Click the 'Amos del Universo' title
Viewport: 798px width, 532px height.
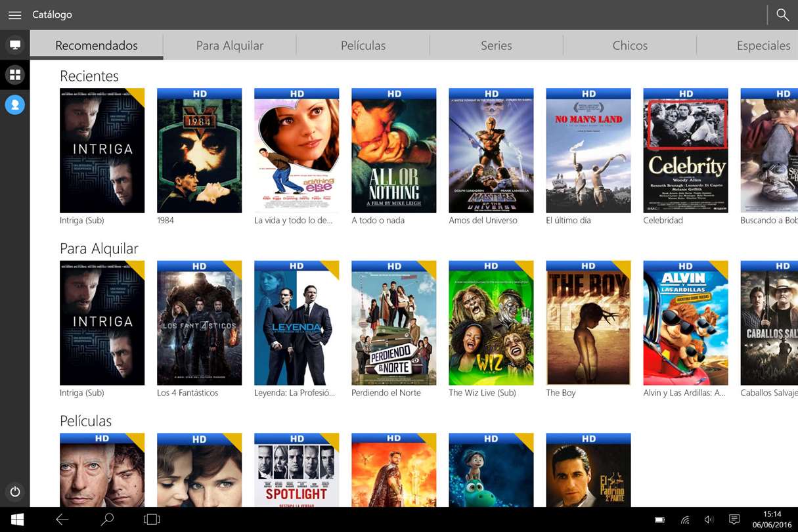(x=483, y=221)
